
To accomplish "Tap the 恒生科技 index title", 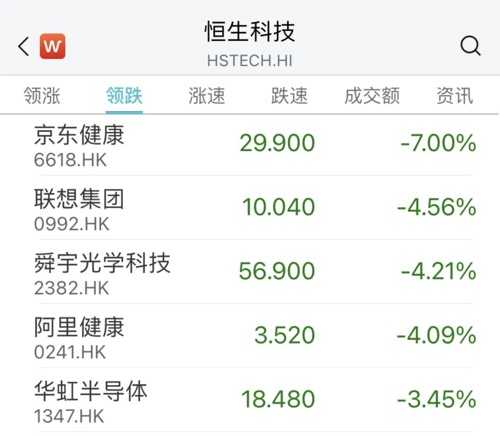I will 250,32.
